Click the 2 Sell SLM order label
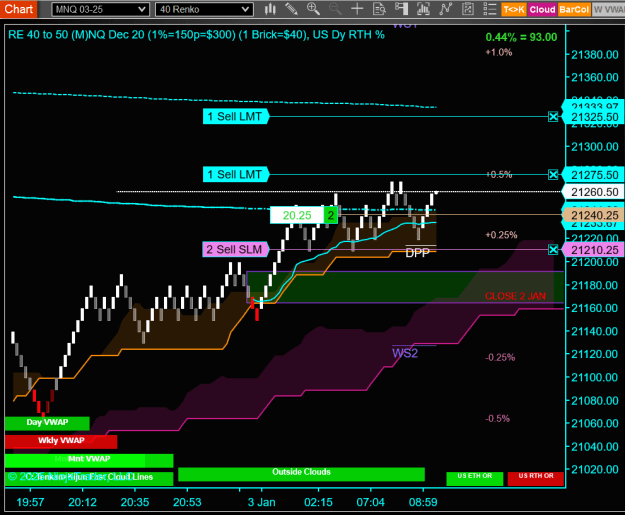 (x=235, y=250)
